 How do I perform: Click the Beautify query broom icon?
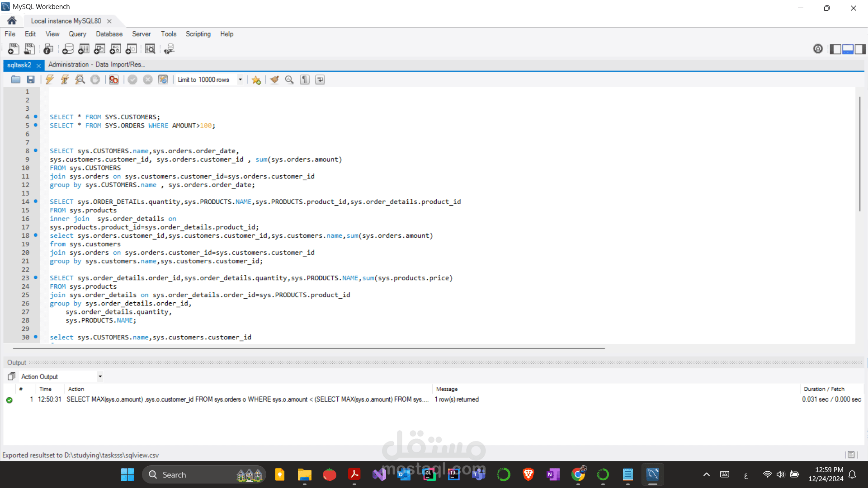coord(274,80)
